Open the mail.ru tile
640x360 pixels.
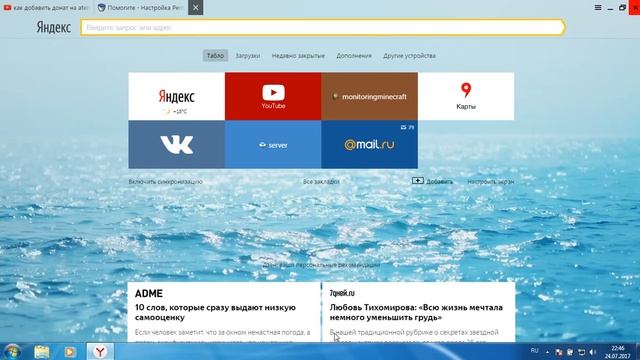point(369,144)
